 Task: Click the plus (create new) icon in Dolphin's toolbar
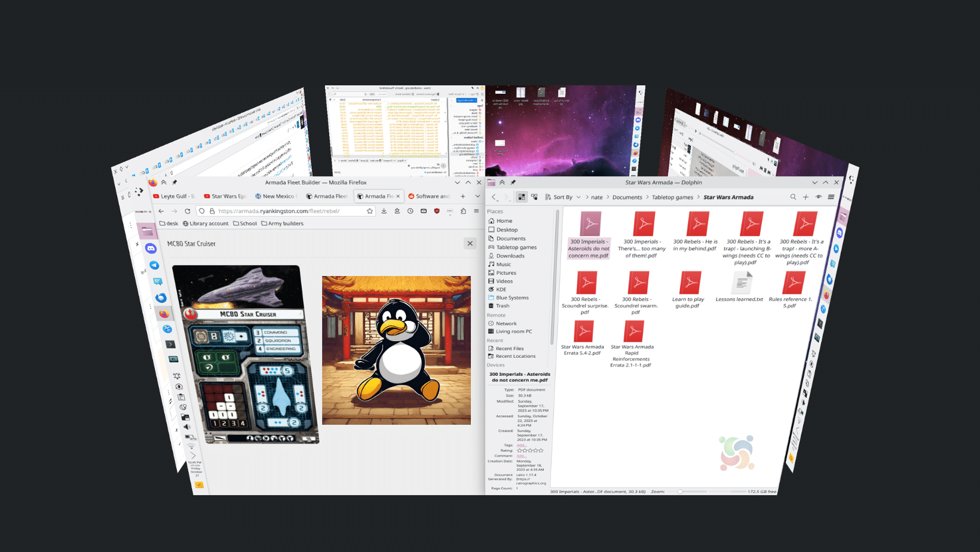point(806,197)
